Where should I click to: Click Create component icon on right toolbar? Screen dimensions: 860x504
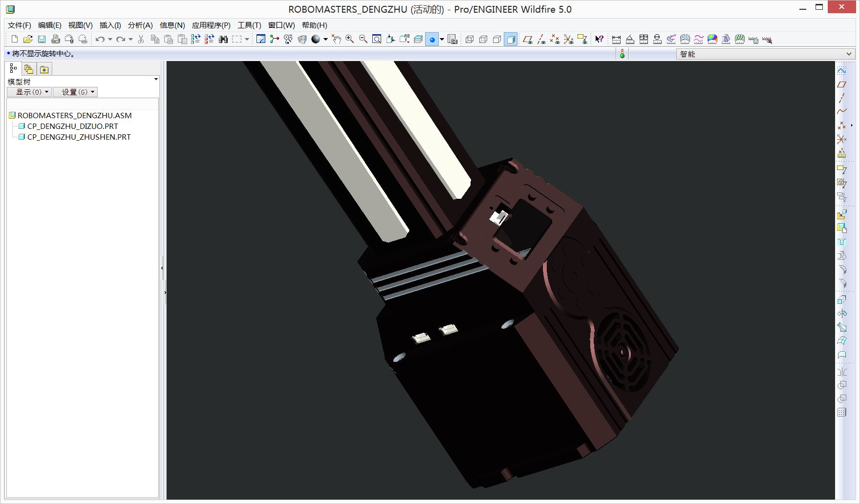coord(841,228)
